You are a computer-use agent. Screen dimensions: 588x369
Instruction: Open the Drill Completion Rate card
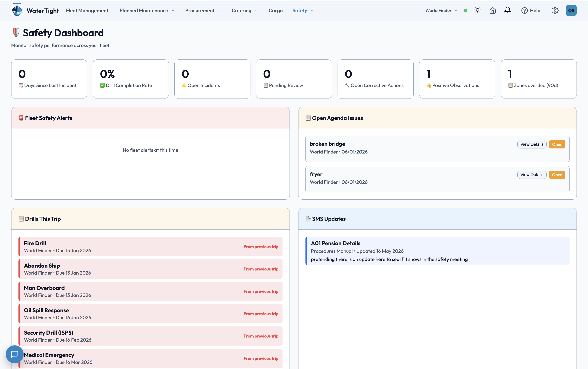coord(131,79)
